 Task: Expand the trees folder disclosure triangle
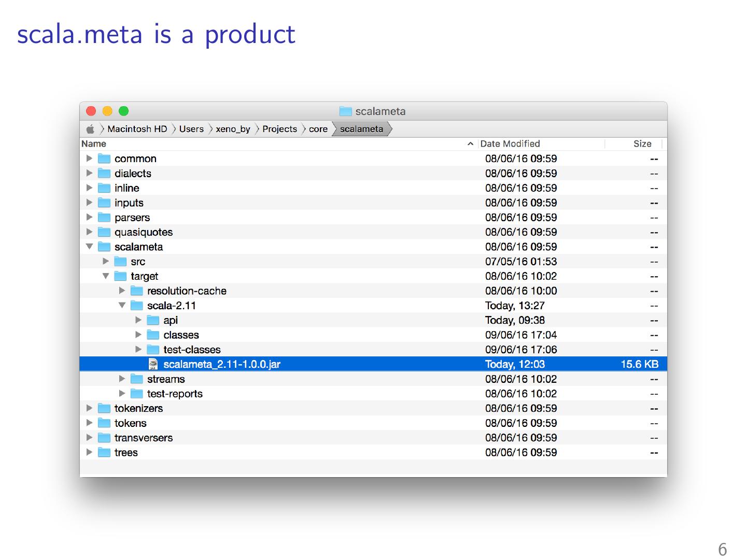click(89, 452)
